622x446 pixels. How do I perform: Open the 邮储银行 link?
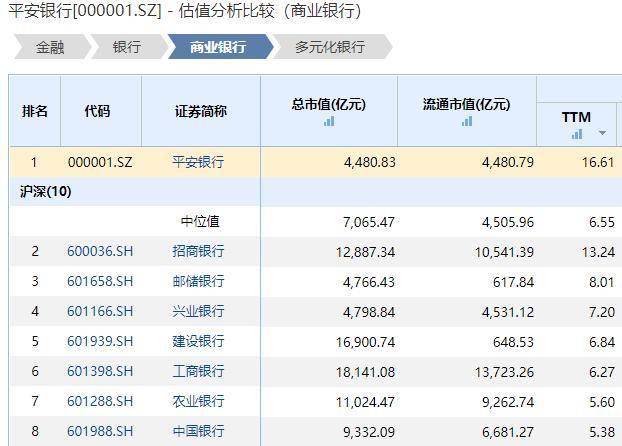[x=198, y=281]
